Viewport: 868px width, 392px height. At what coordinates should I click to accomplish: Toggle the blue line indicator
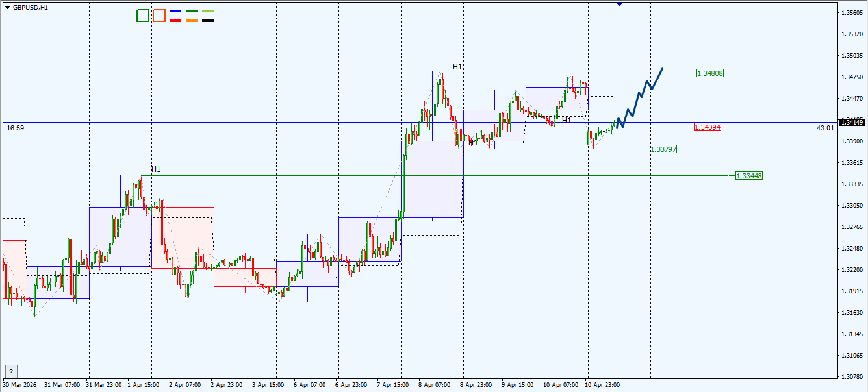(175, 12)
